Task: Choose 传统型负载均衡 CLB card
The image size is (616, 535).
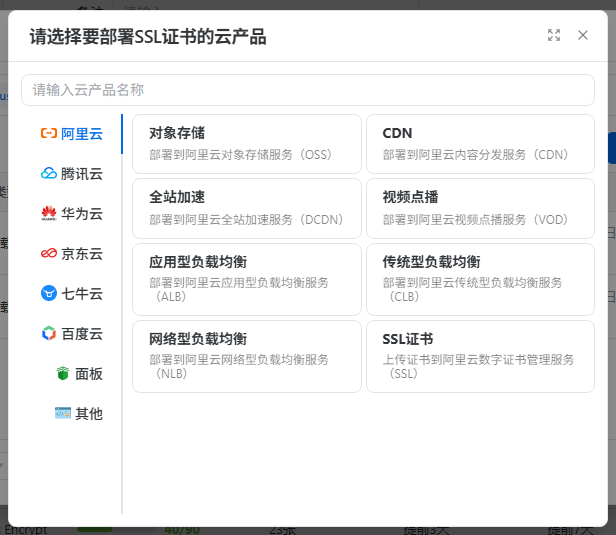Action: pos(480,278)
